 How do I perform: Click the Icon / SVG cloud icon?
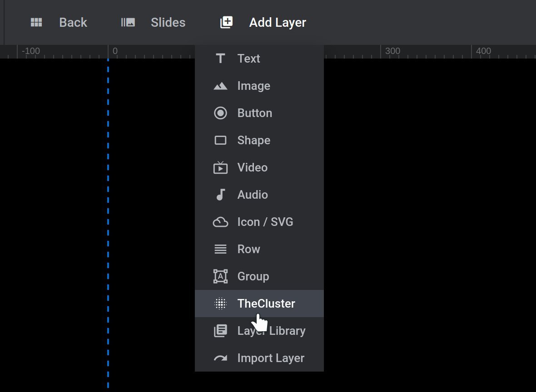tap(220, 222)
